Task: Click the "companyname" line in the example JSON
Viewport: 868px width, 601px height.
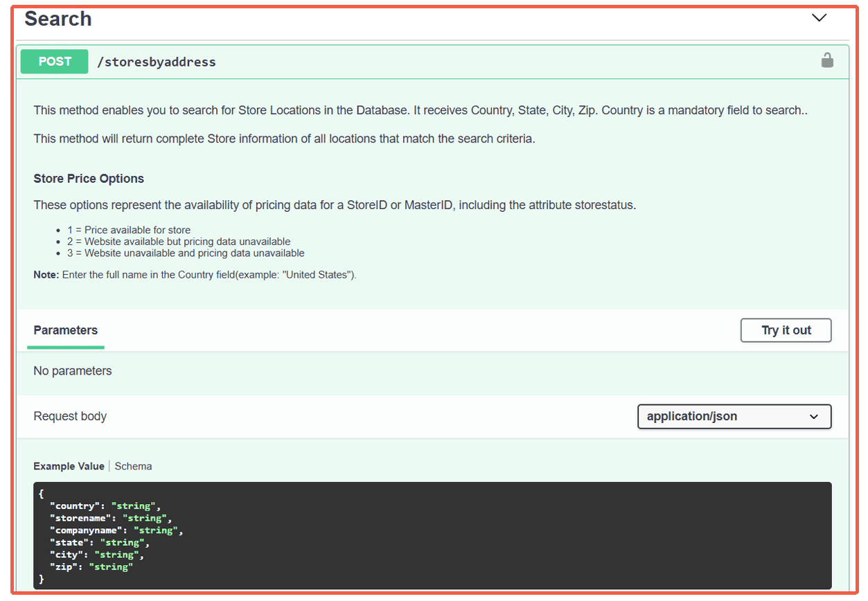Action: coord(115,530)
